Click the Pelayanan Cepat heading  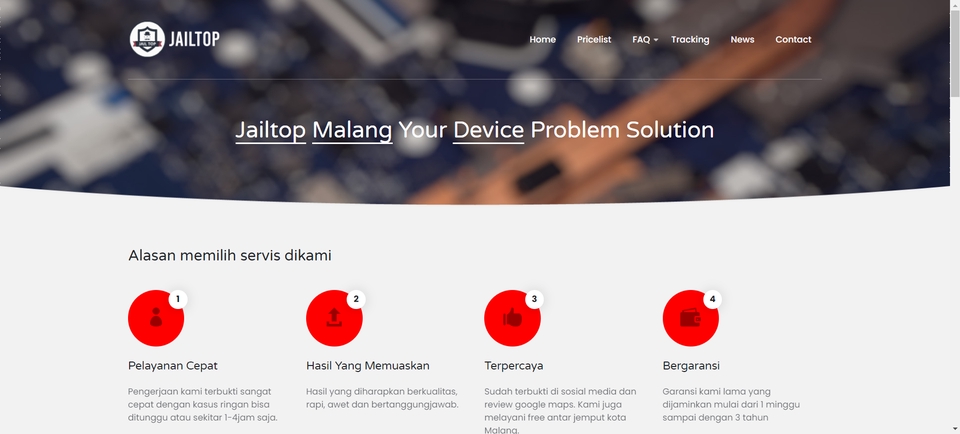tap(173, 365)
